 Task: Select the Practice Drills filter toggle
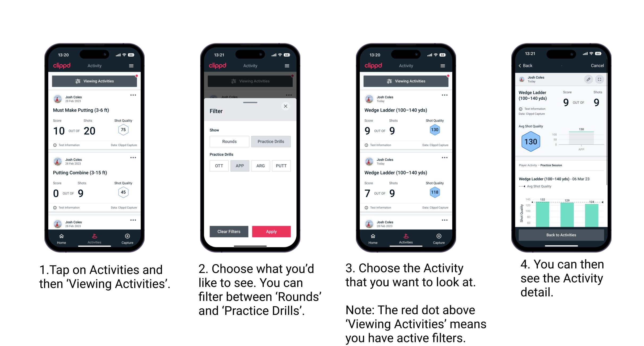click(x=270, y=142)
